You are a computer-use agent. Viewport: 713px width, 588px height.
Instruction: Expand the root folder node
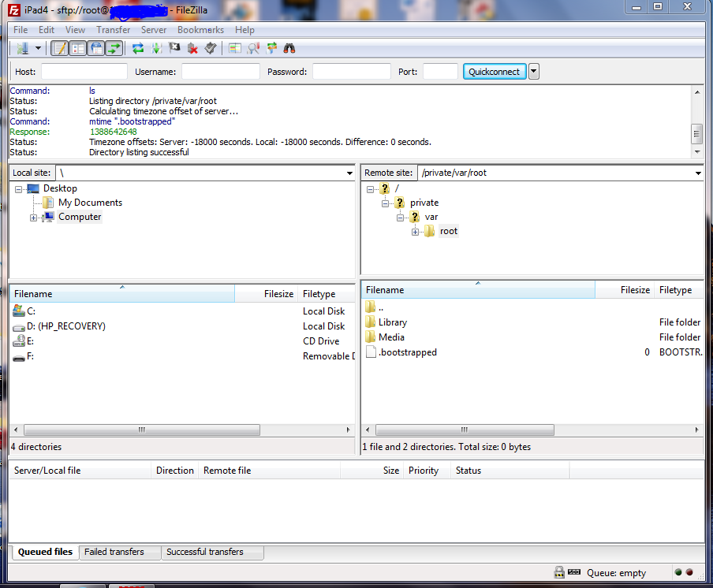click(415, 232)
